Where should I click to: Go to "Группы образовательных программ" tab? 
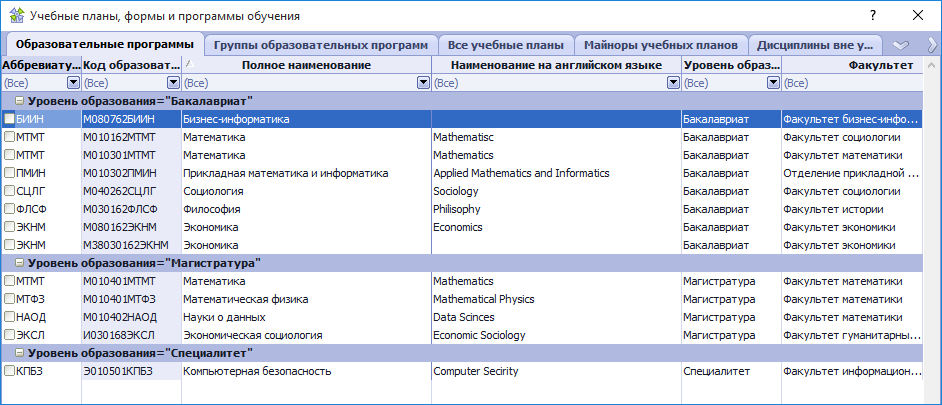pyautogui.click(x=321, y=45)
